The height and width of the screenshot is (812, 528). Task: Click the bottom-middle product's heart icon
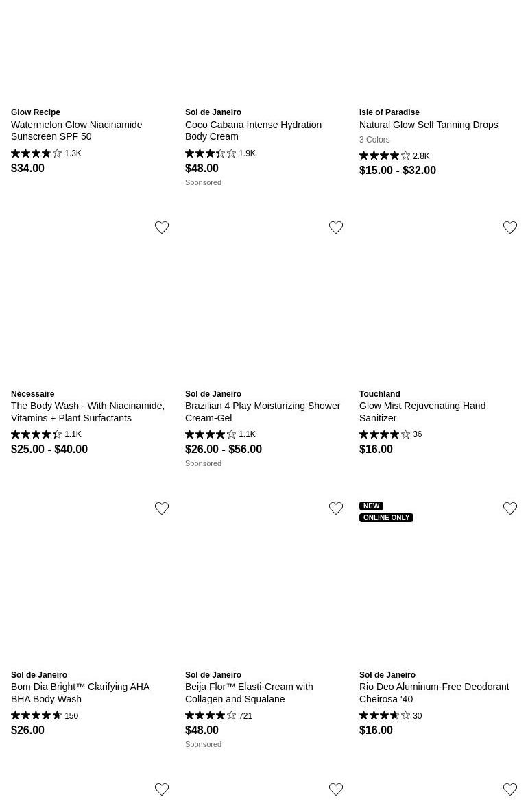[x=336, y=789]
